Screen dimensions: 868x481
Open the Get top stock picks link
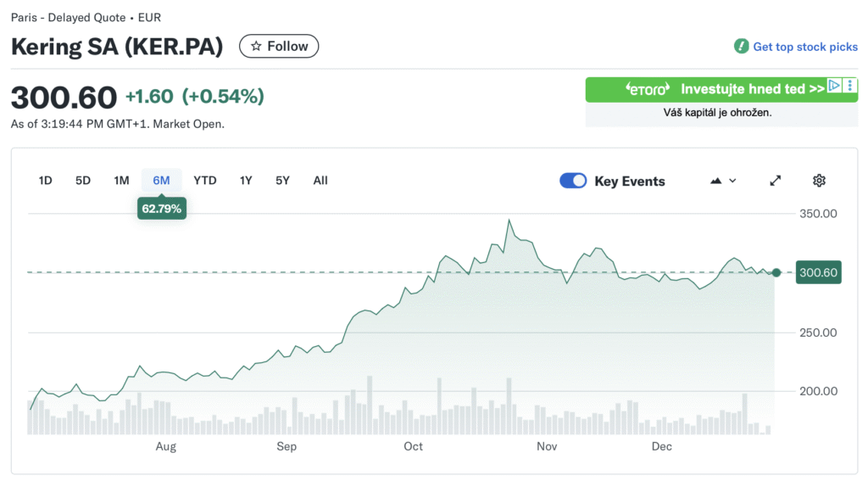(x=805, y=47)
